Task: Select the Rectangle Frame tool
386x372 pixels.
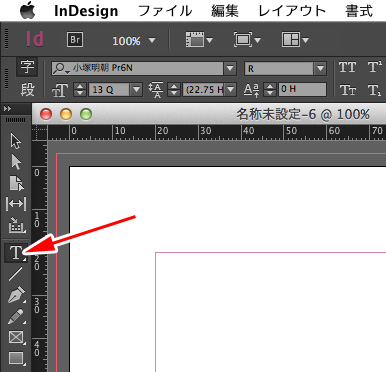Action: coord(16,337)
